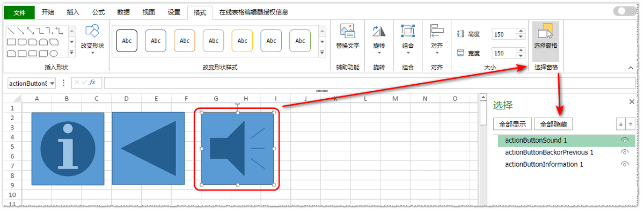This screenshot has height=212, width=644.
Task: Apply the green outline Abc style
Action: tap(300, 41)
